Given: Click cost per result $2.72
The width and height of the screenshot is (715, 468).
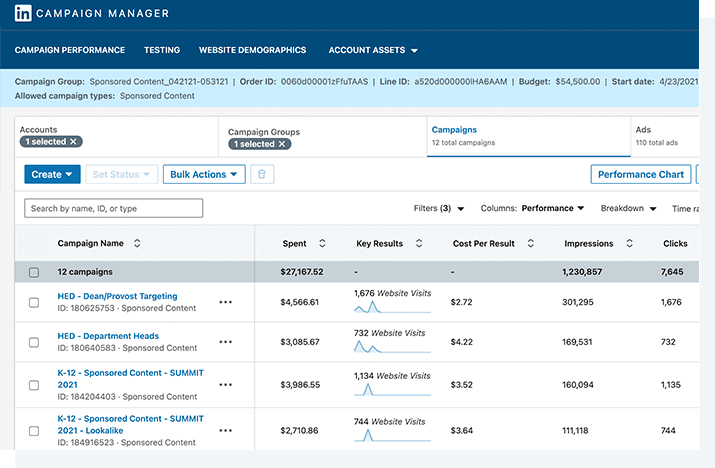Looking at the screenshot, I should 461,302.
